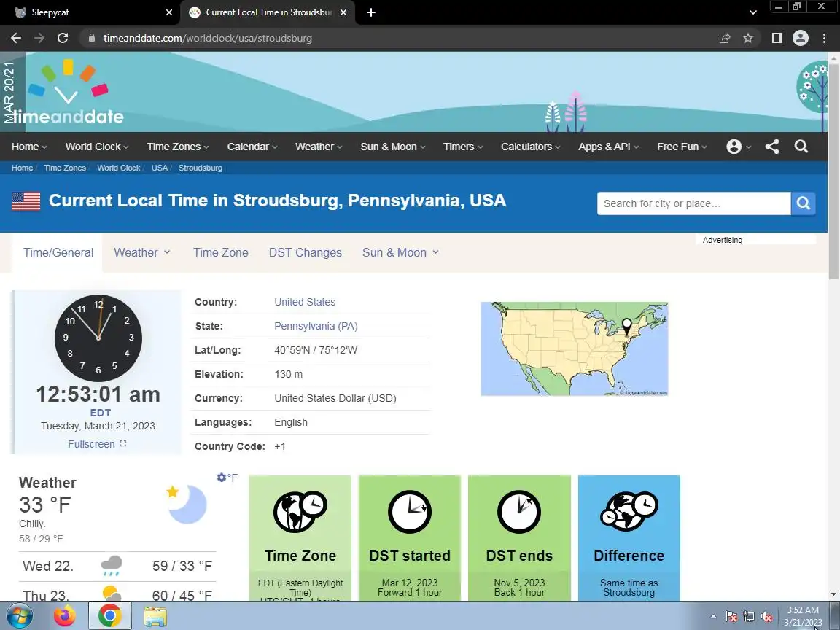Click the Time Zones breadcrumb link
The height and width of the screenshot is (630, 840).
(x=65, y=168)
